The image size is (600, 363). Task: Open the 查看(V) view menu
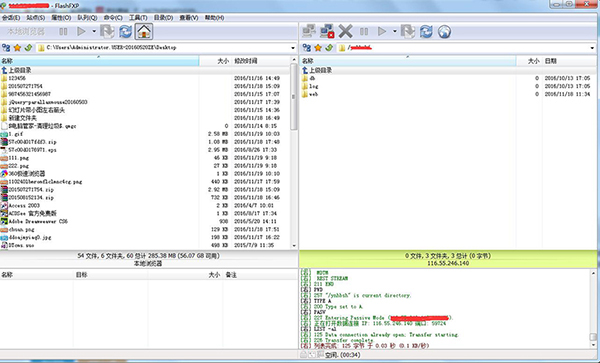pos(189,18)
